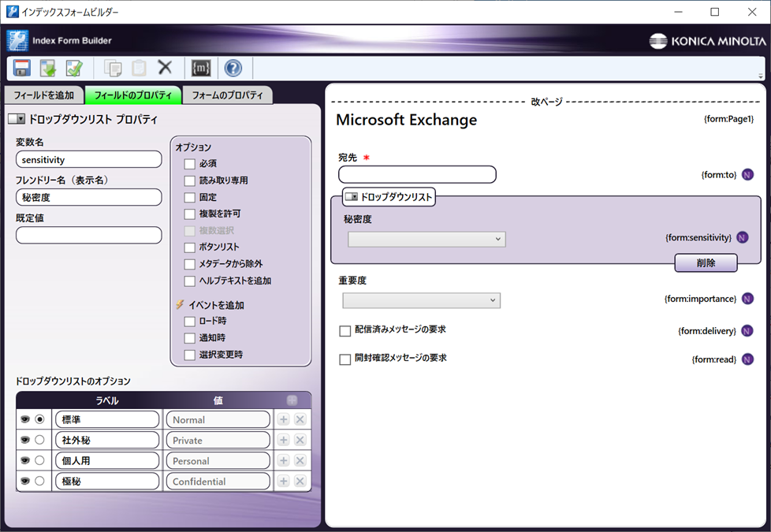Switch to フィールドを追加 tab
Viewport: 771px width, 532px height.
click(x=44, y=95)
